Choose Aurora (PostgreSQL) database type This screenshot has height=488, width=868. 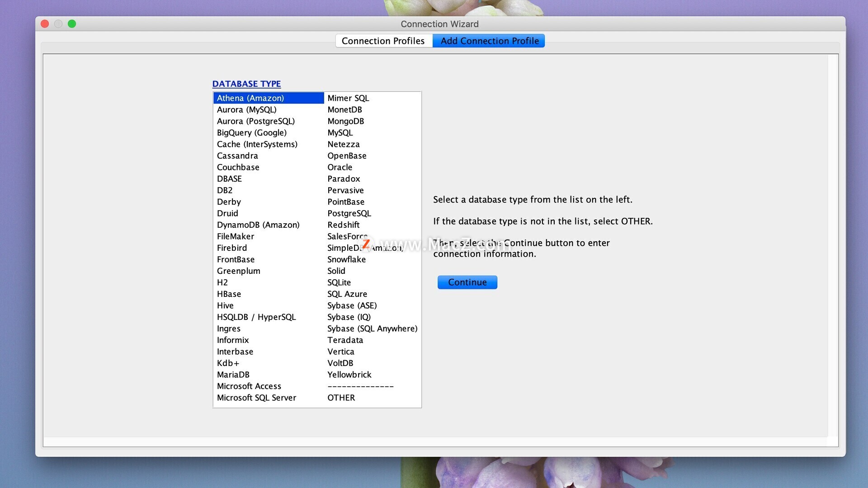coord(269,121)
